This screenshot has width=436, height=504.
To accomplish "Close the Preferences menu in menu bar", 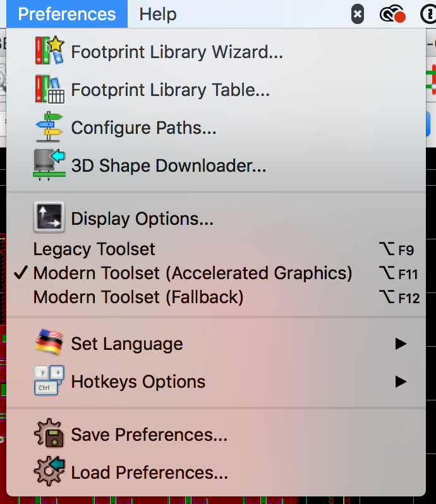I will (67, 14).
